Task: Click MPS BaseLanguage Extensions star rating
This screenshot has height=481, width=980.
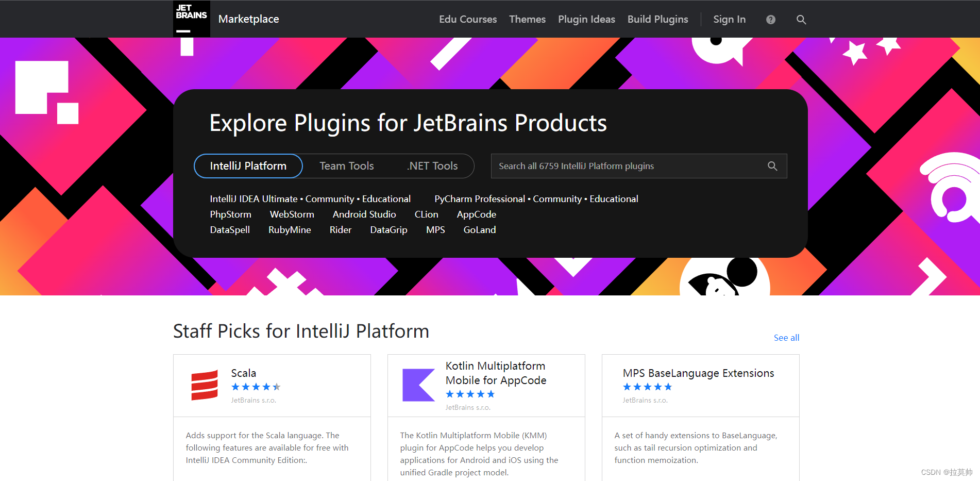Action: (647, 387)
